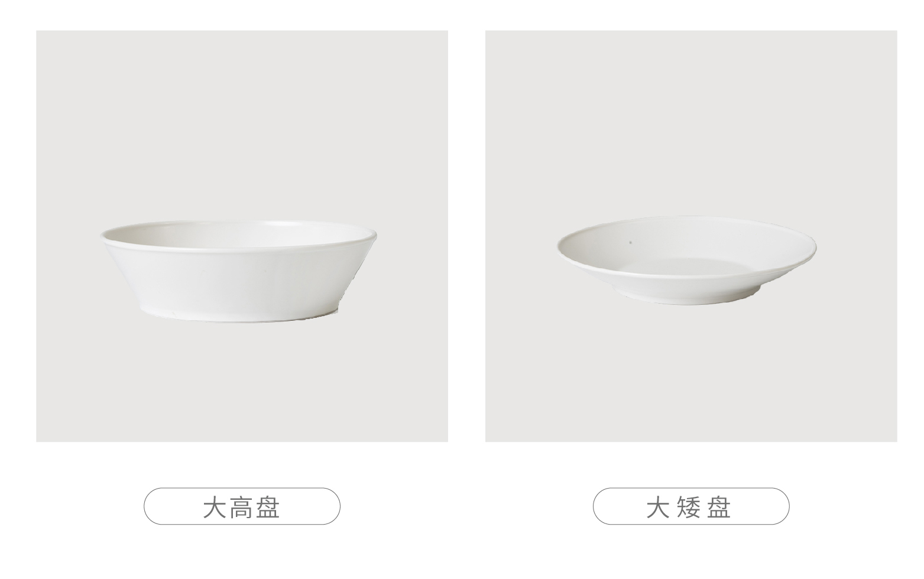The image size is (924, 579).
Task: Click the final 盘 character of the right label
Action: tap(719, 508)
